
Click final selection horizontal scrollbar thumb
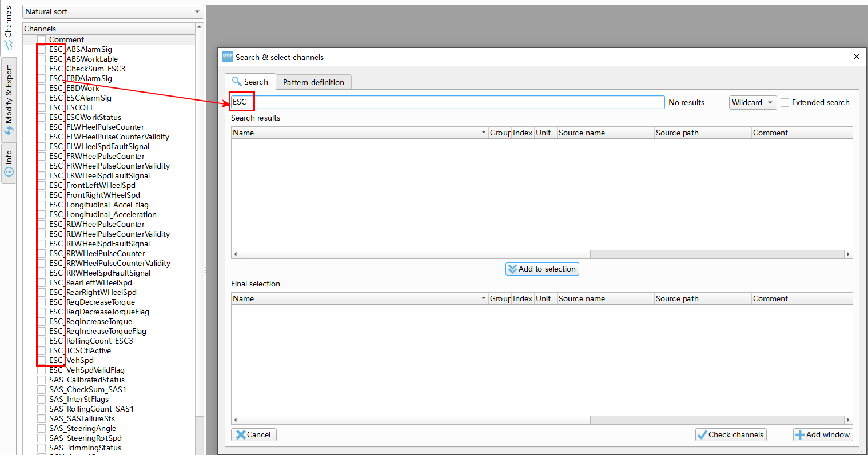click(x=415, y=420)
